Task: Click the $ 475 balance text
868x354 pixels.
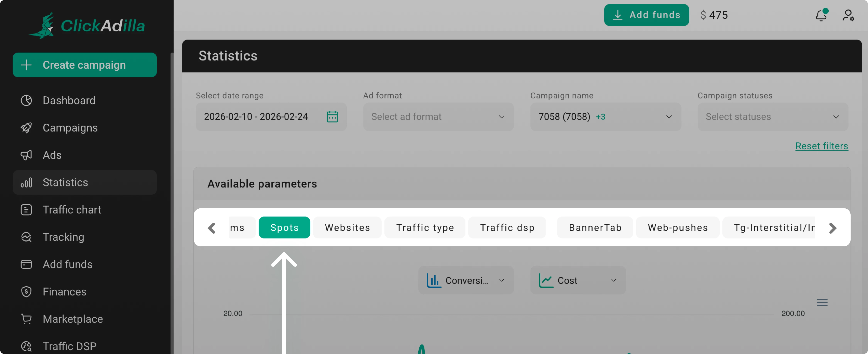Action: [714, 15]
